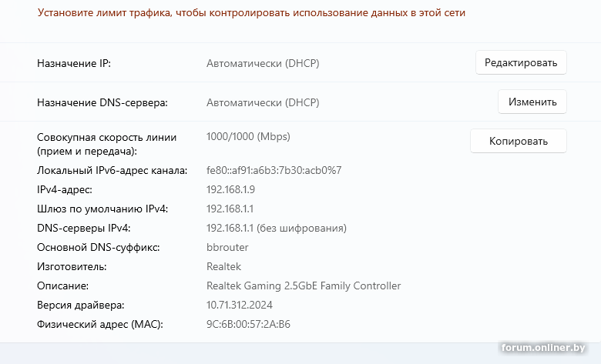Click the default gateway IPv4 value
This screenshot has height=364, width=601.
[230, 209]
